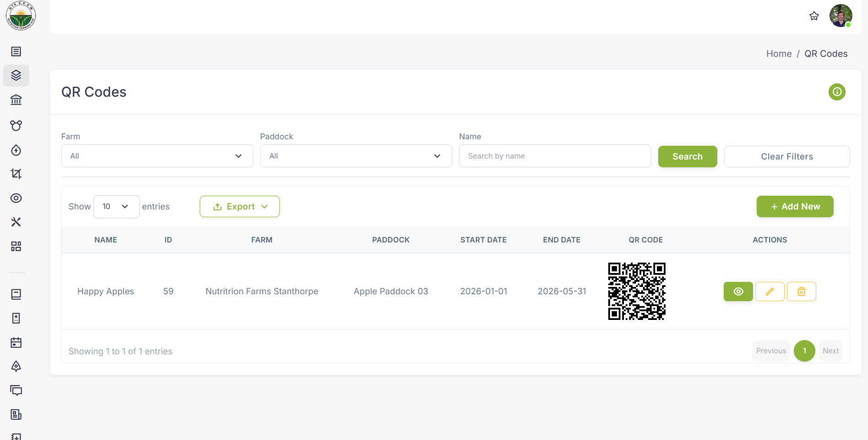
Task: Click the favorites star icon
Action: tap(814, 16)
